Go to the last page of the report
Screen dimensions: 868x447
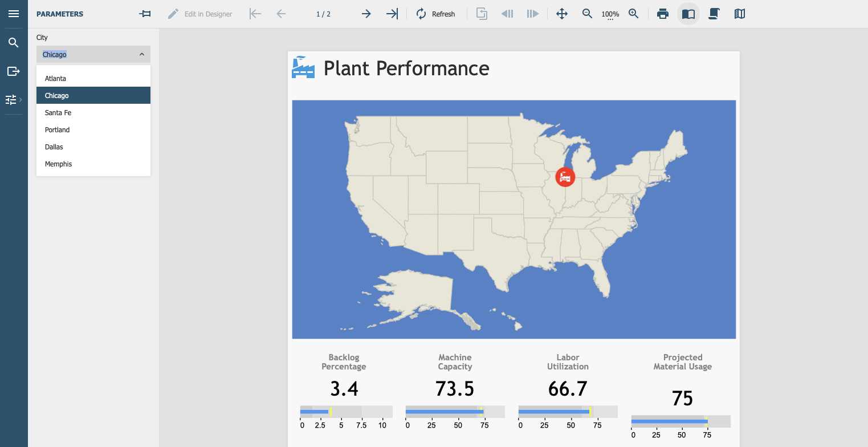point(392,13)
